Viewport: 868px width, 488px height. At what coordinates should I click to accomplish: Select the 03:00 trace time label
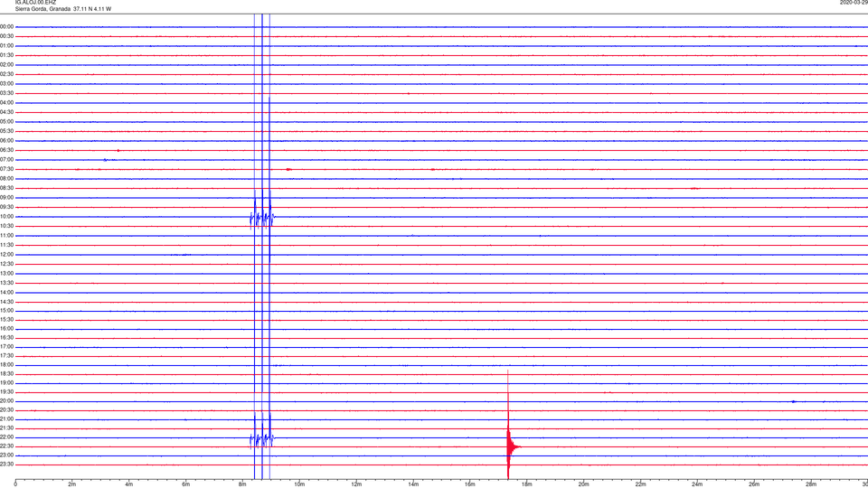7,83
